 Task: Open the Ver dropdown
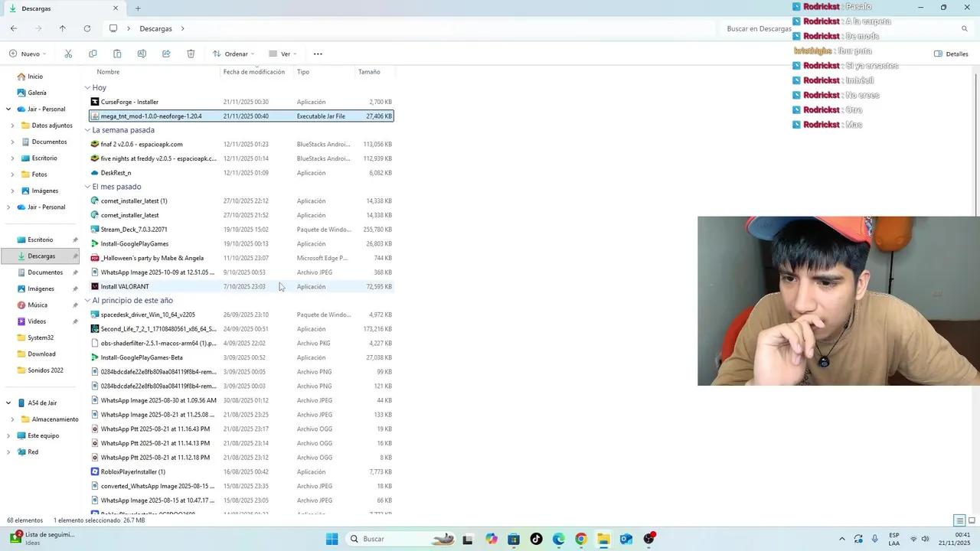coord(283,54)
